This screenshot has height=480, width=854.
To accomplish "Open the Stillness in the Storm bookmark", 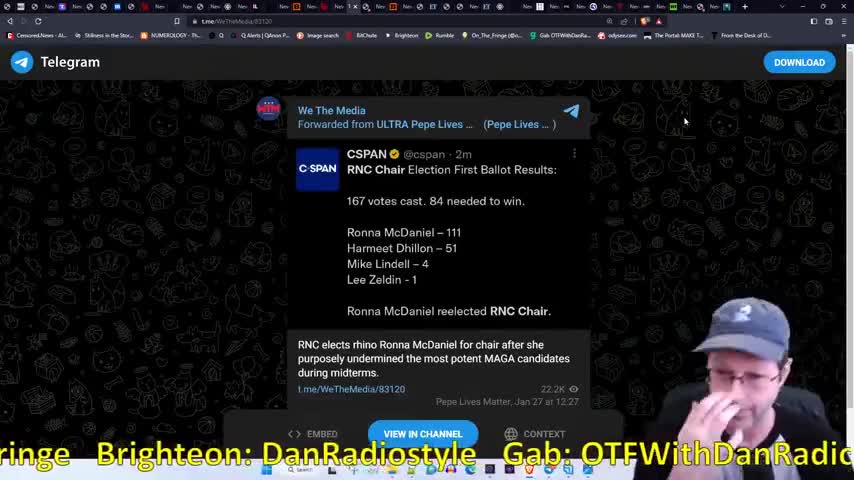I will point(105,35).
